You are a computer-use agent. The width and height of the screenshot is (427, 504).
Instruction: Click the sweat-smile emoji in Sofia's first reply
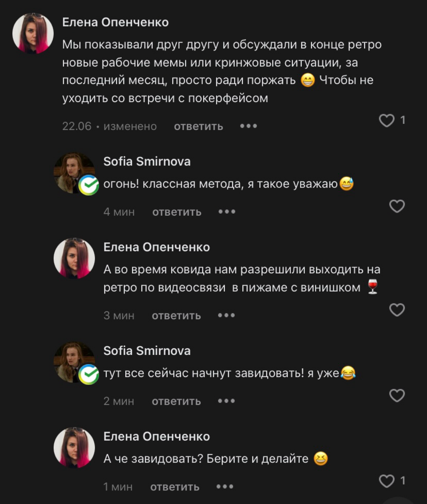pos(346,183)
